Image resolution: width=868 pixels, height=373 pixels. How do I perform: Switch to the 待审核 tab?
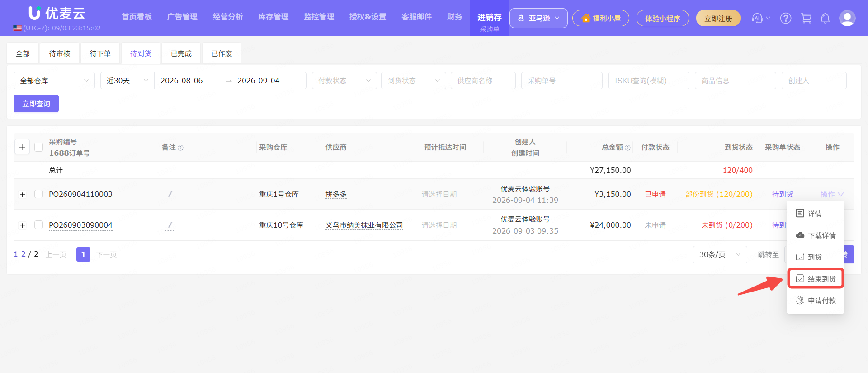tap(60, 53)
